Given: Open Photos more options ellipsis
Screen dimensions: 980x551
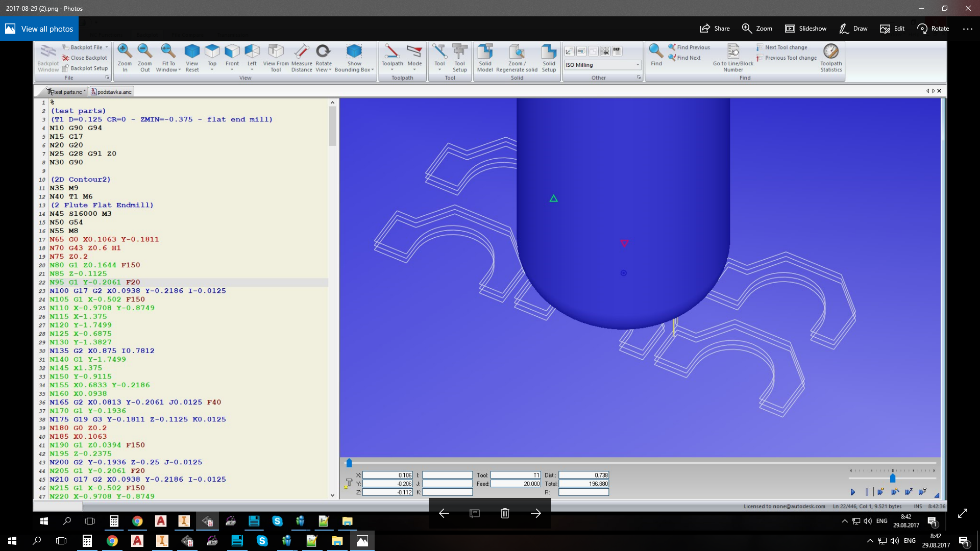Looking at the screenshot, I should coord(967,29).
